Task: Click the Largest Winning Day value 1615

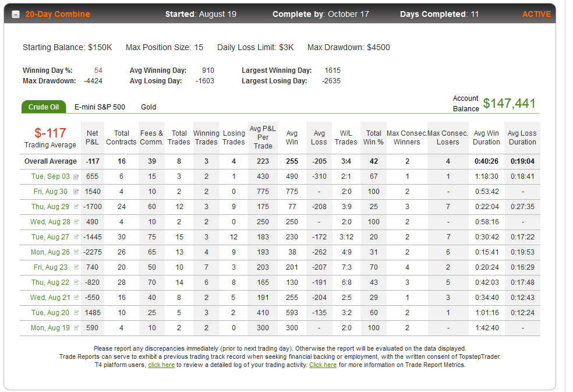Action: click(x=333, y=70)
